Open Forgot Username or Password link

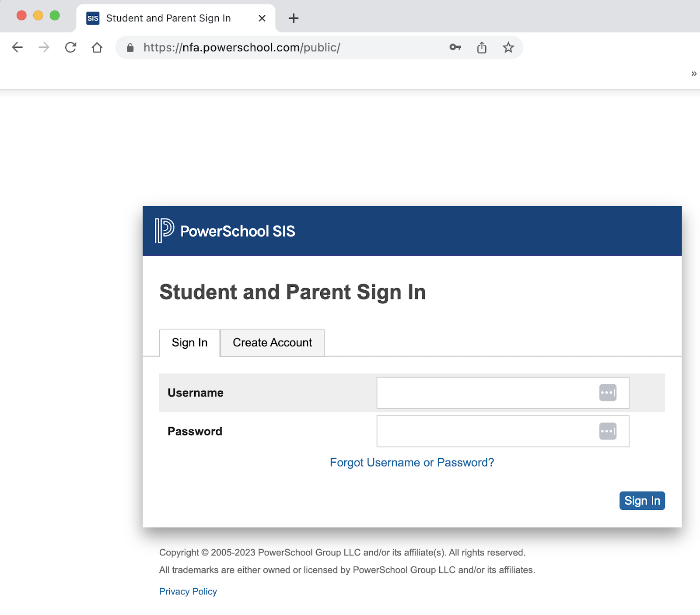[x=412, y=463]
